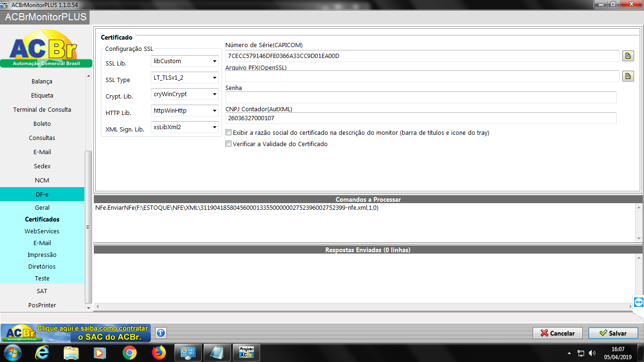Click the TeamViewer side panel icon
Viewport: 644px width, 362px height.
coord(638,302)
